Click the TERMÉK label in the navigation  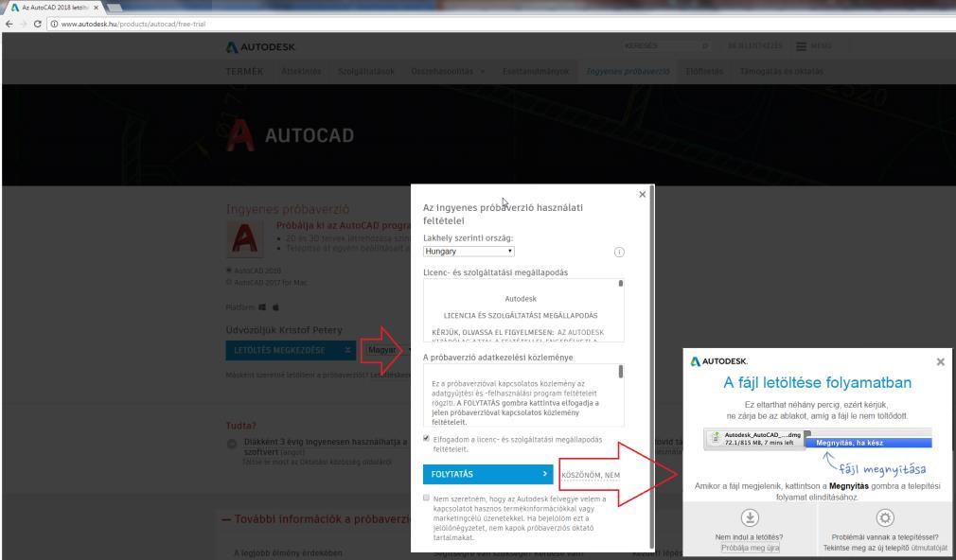(244, 71)
